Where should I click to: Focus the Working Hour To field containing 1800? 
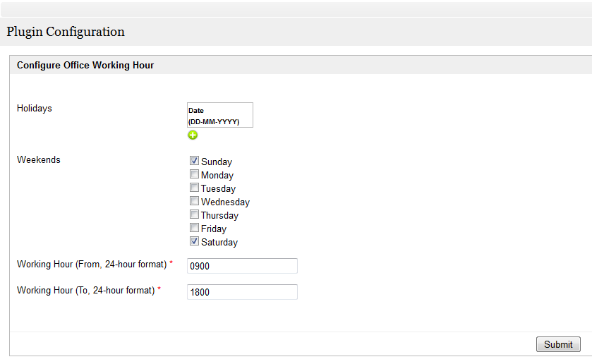coord(242,292)
